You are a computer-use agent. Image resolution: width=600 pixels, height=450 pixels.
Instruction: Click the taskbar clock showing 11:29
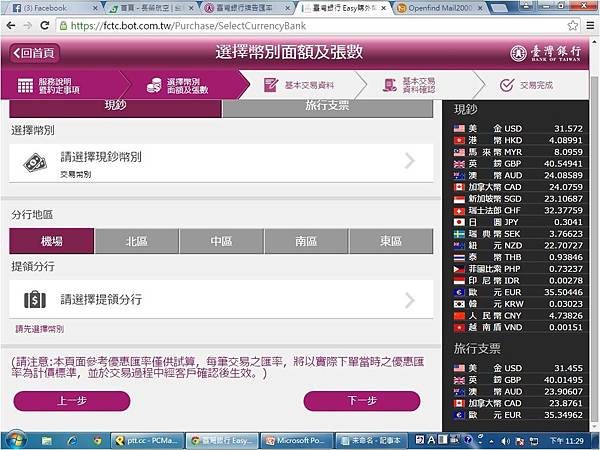(x=567, y=441)
